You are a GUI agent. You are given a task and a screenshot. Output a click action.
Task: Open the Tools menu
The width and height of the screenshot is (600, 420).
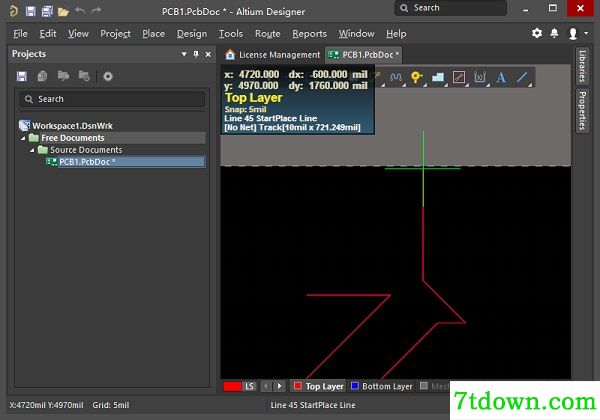point(231,34)
